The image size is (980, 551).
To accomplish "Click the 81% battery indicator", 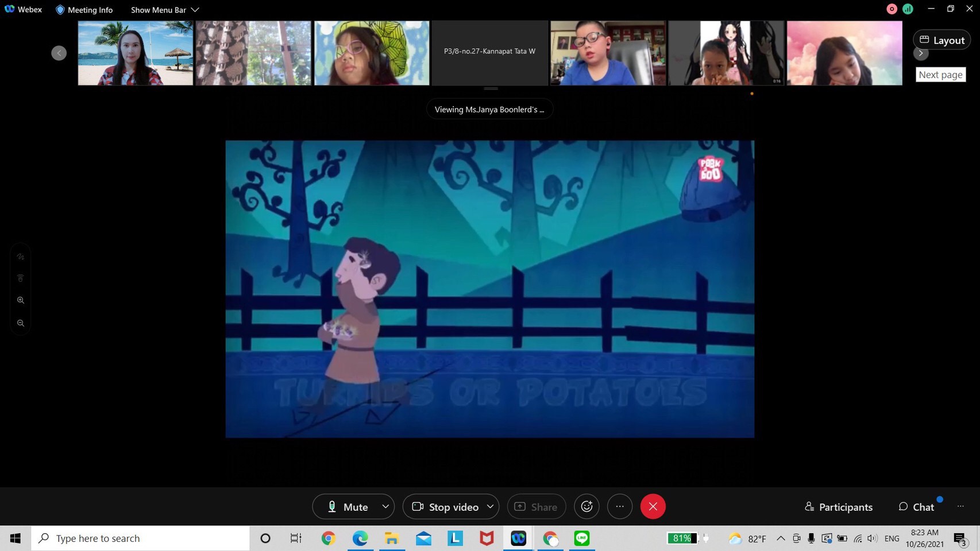I will [x=682, y=538].
